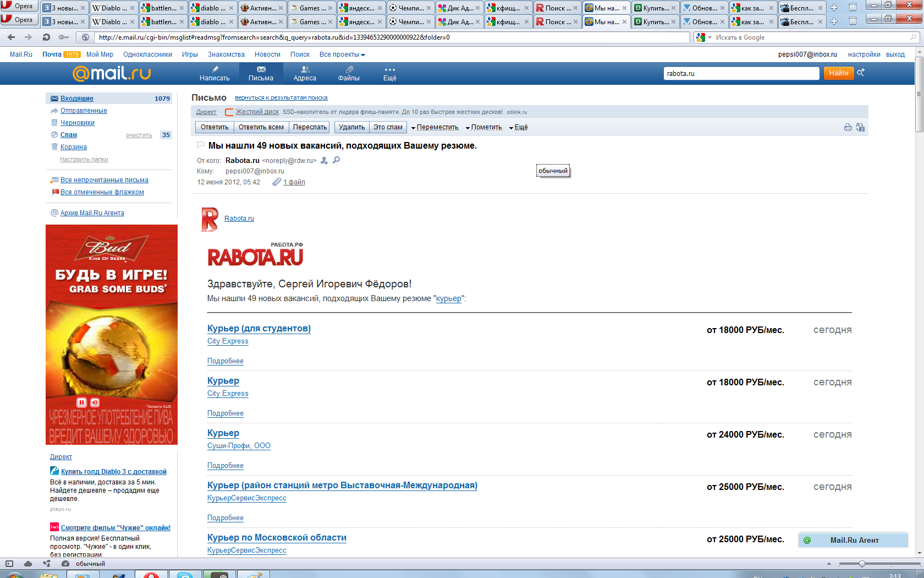Add the sender to contacts icon
Viewport: 924px width, 578px height.
pyautogui.click(x=324, y=161)
